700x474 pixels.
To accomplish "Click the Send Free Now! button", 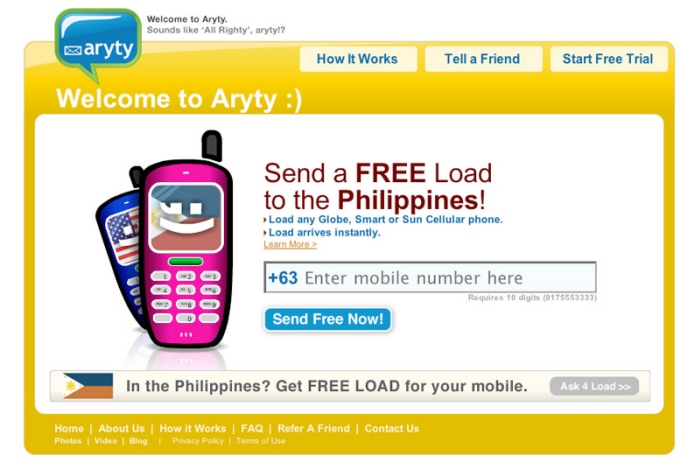I will tap(328, 319).
